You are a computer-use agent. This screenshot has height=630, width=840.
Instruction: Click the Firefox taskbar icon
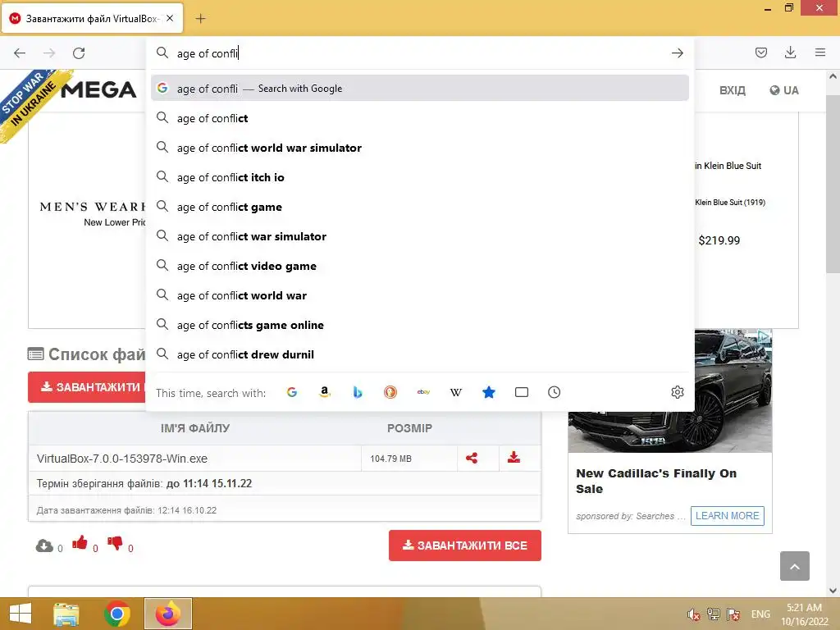pos(168,614)
